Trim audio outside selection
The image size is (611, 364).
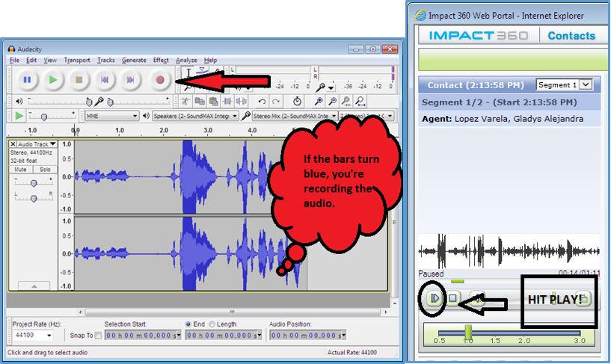227,102
